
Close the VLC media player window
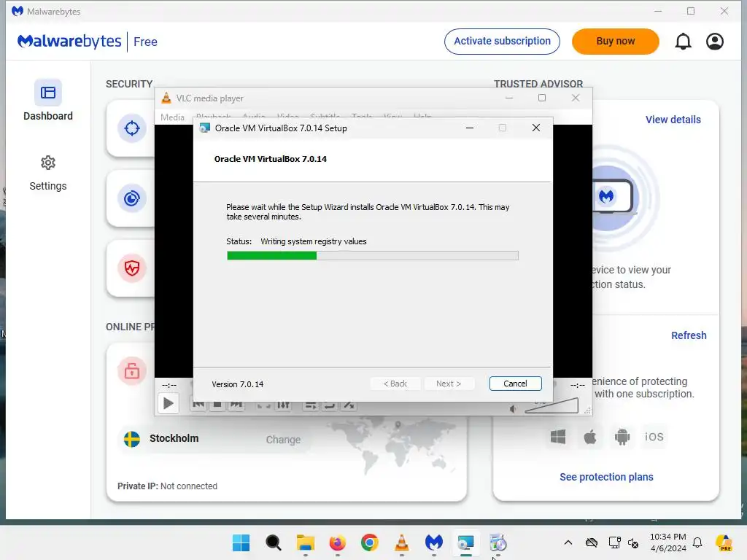(576, 98)
